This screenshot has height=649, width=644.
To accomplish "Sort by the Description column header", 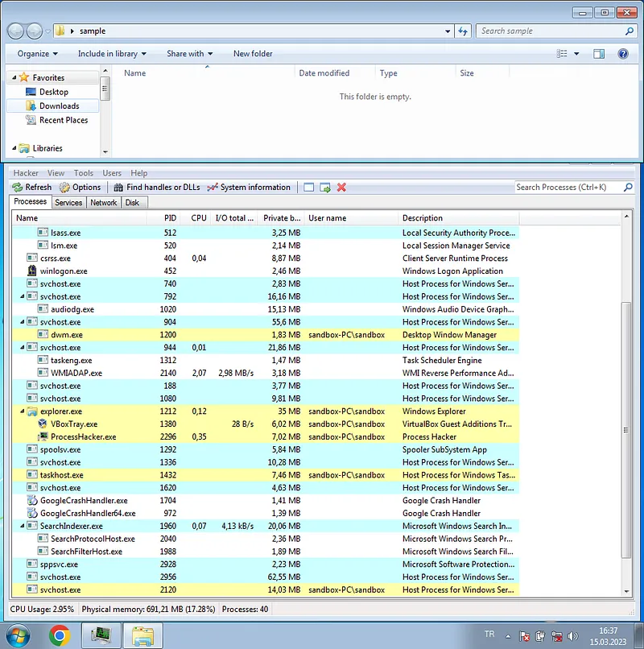I will point(459,218).
